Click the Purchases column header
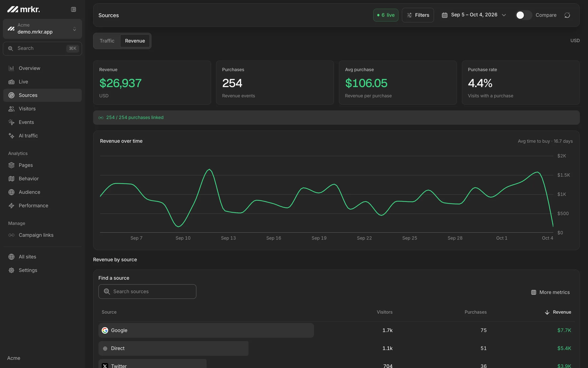The image size is (588, 368). tap(475, 312)
